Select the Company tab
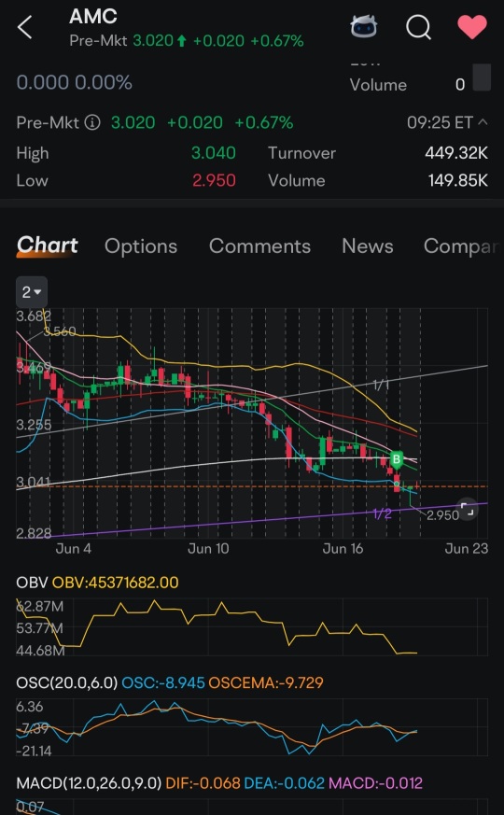504x815 pixels. tap(460, 246)
